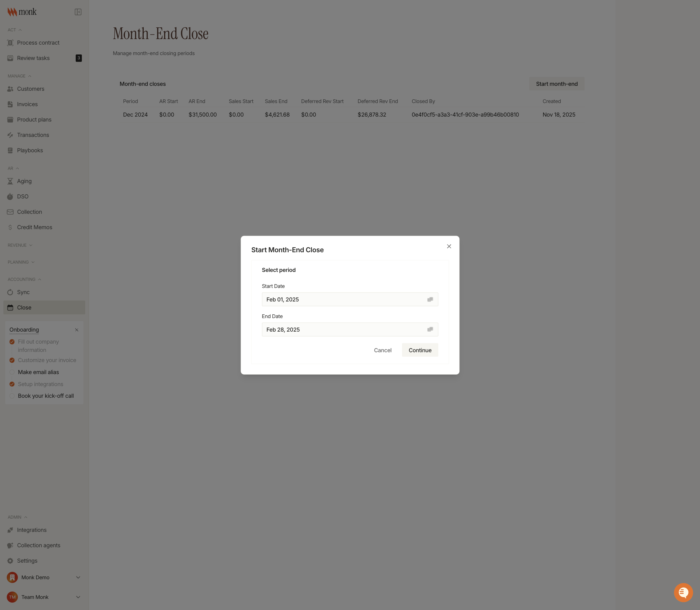The width and height of the screenshot is (700, 610).
Task: Click the Settings gear icon
Action: click(x=10, y=561)
